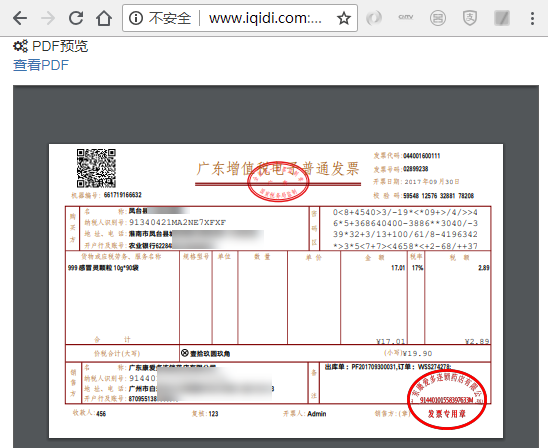Bookmark this page with the star
Image resolution: width=548 pixels, height=448 pixels.
click(344, 18)
